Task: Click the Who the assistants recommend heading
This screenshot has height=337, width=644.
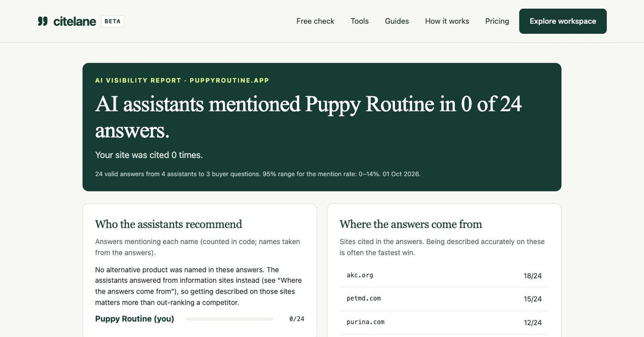Action: point(169,224)
